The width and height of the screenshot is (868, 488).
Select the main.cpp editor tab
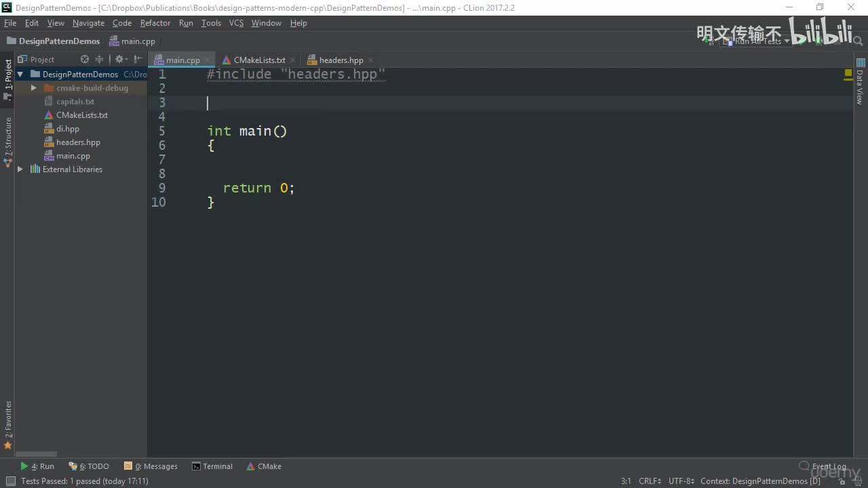pyautogui.click(x=183, y=60)
